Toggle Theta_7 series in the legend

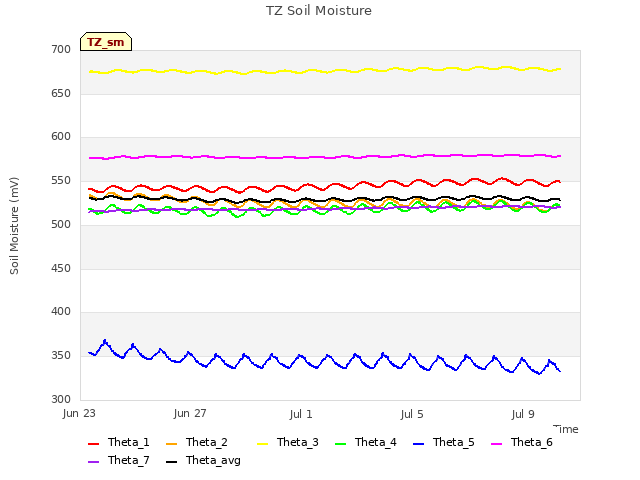(119, 460)
